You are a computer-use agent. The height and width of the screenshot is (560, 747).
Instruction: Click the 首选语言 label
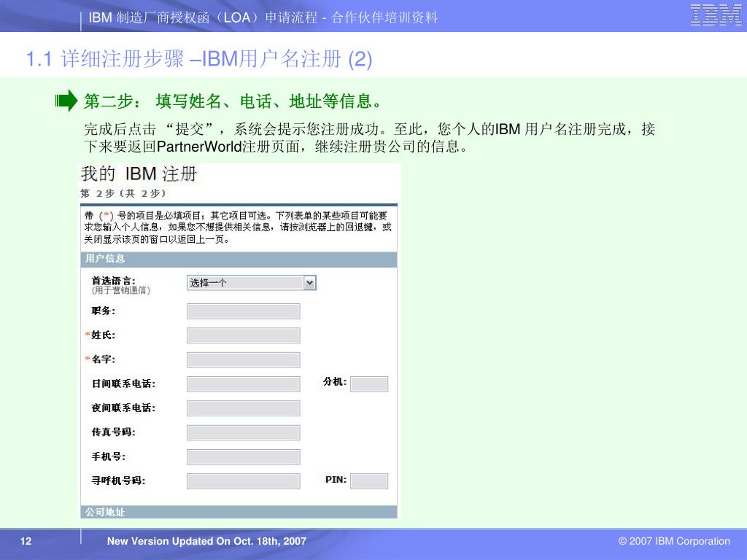point(113,281)
